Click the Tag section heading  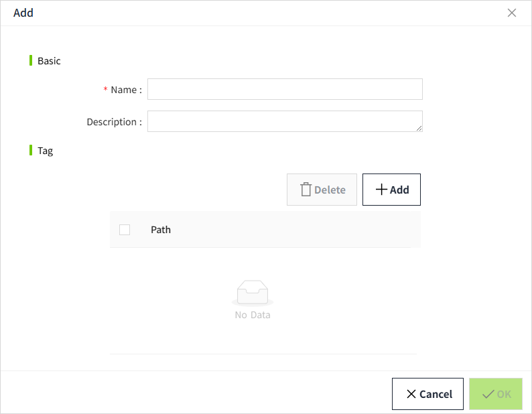tap(45, 151)
